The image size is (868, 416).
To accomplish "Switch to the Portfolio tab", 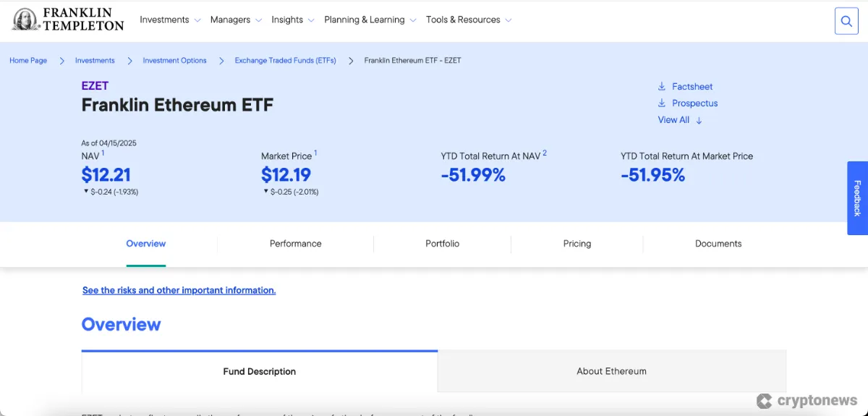I will coord(443,244).
